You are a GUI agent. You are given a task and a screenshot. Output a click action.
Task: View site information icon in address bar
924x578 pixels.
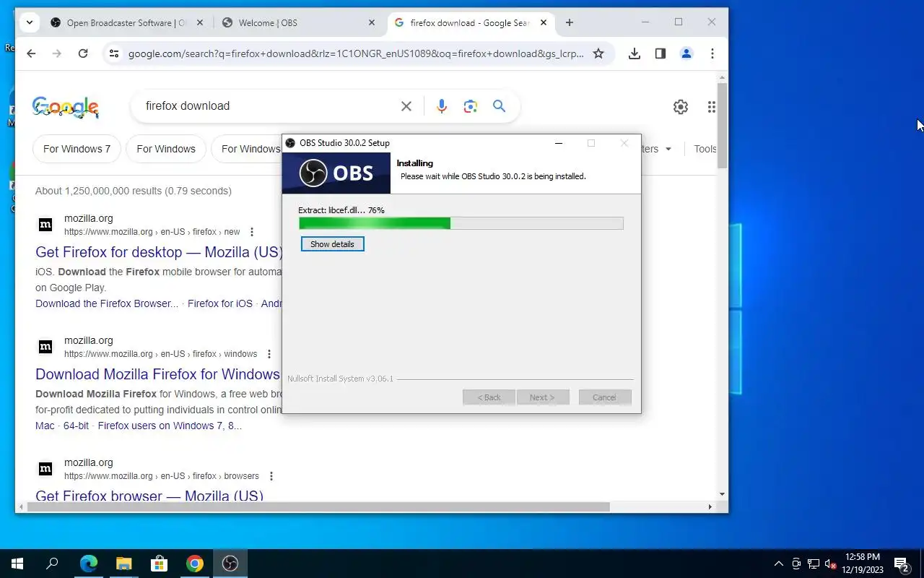[113, 53]
